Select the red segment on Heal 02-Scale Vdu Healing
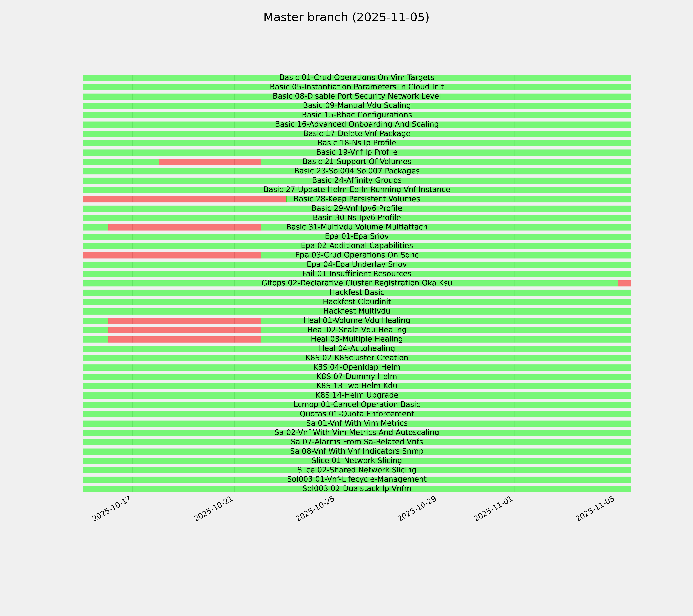The image size is (693, 616). (x=184, y=330)
